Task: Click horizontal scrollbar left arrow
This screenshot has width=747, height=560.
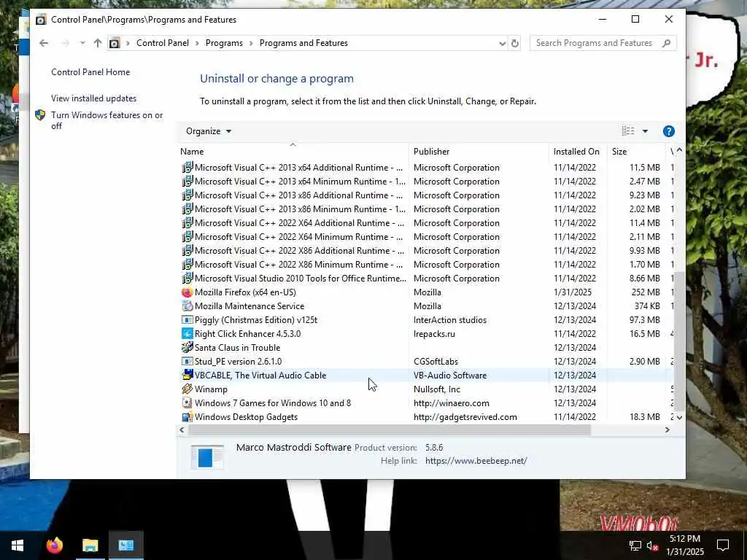Action: (182, 429)
